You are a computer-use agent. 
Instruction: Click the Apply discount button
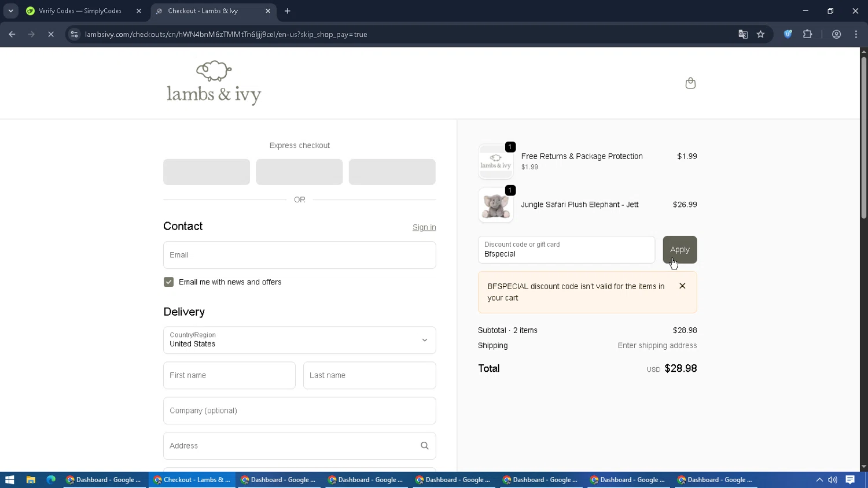coord(680,250)
